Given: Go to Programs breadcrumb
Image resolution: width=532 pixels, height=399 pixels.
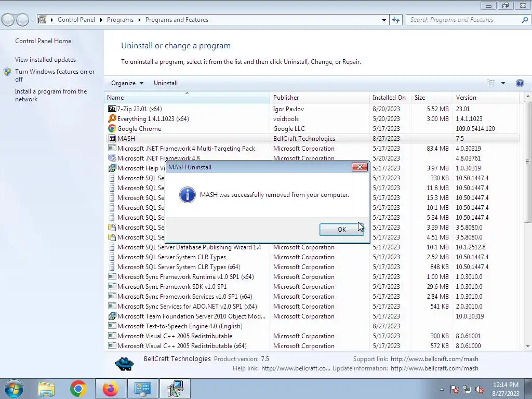Looking at the screenshot, I should (120, 20).
